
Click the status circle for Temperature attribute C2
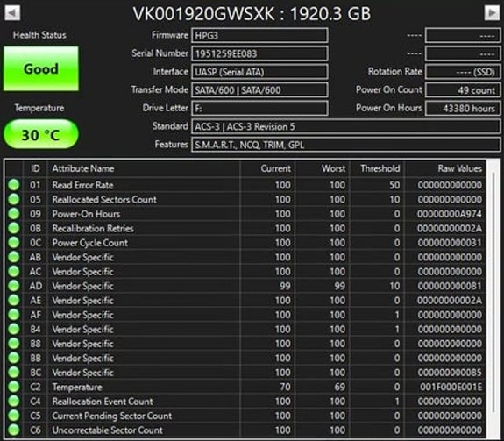[x=14, y=387]
